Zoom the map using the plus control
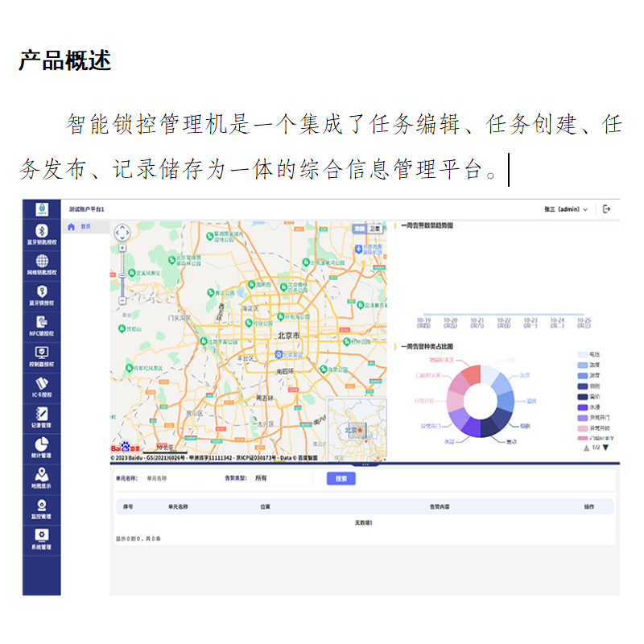The height and width of the screenshot is (644, 644). tap(121, 250)
